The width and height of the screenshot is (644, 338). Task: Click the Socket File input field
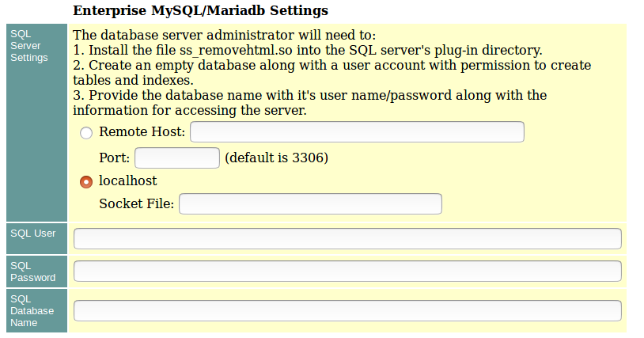[310, 204]
